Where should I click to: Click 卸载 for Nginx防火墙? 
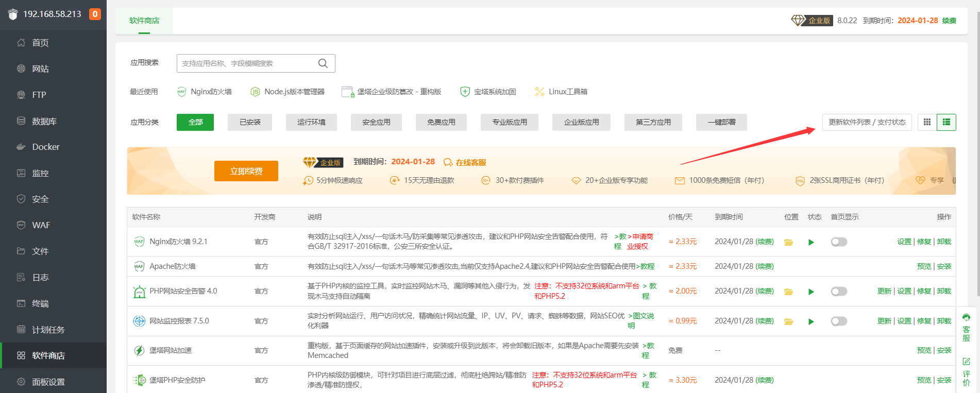click(944, 242)
